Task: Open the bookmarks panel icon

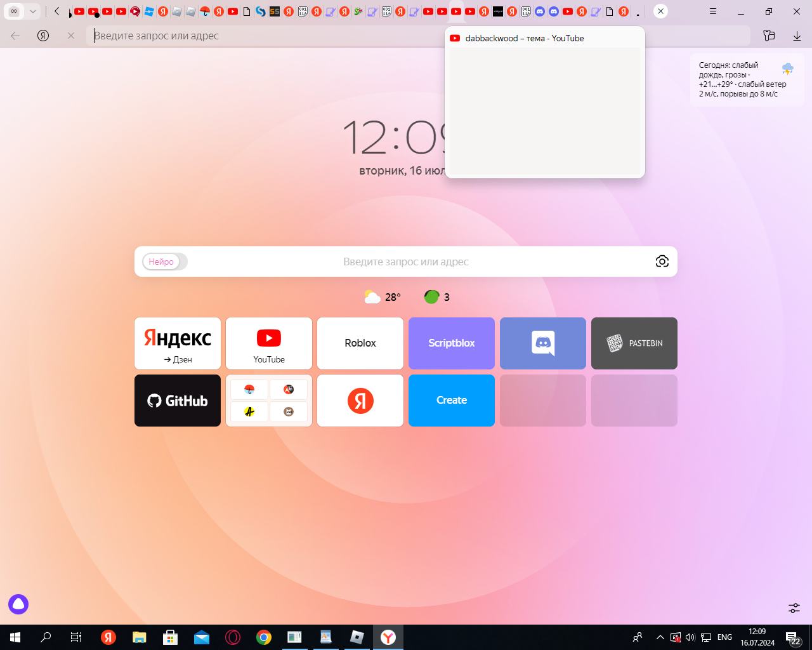Action: pos(769,36)
